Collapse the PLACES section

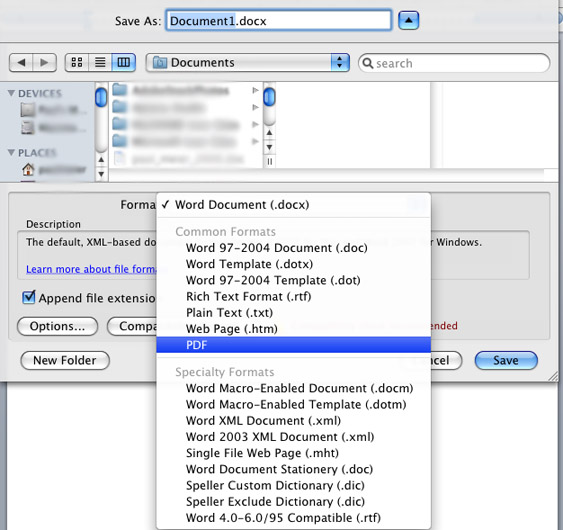click(11, 153)
